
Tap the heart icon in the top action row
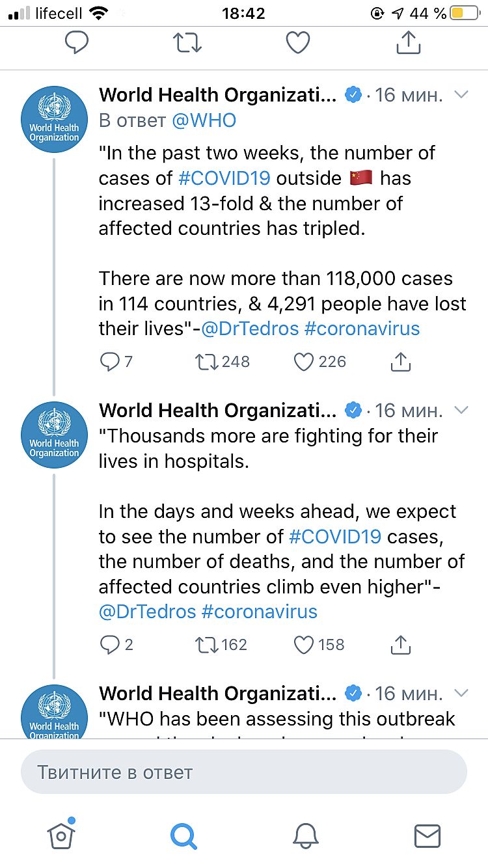[x=298, y=43]
